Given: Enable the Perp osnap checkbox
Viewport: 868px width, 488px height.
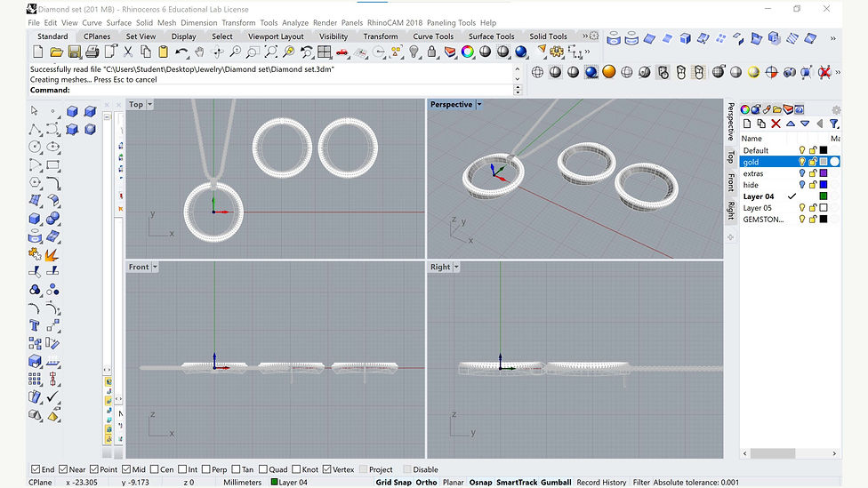Looking at the screenshot, I should tap(206, 469).
